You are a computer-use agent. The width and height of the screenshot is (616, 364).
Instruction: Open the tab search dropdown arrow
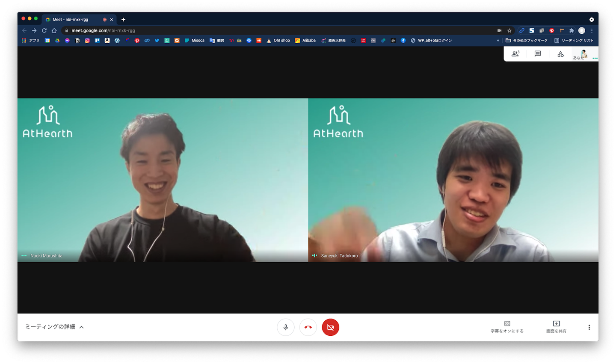coord(592,20)
